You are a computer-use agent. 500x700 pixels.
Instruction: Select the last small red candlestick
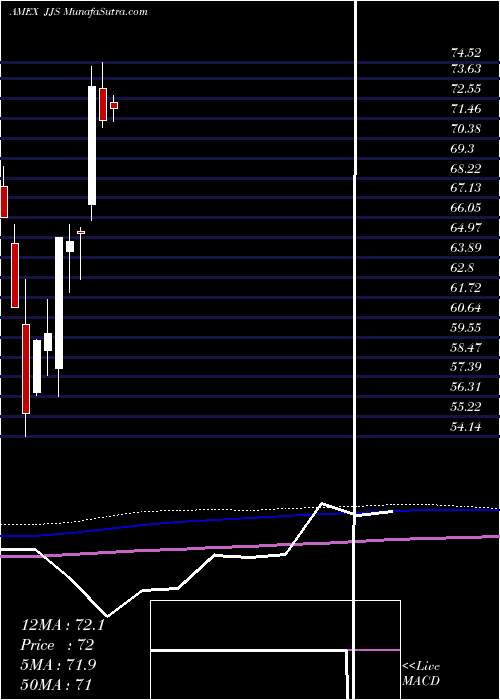pos(114,105)
